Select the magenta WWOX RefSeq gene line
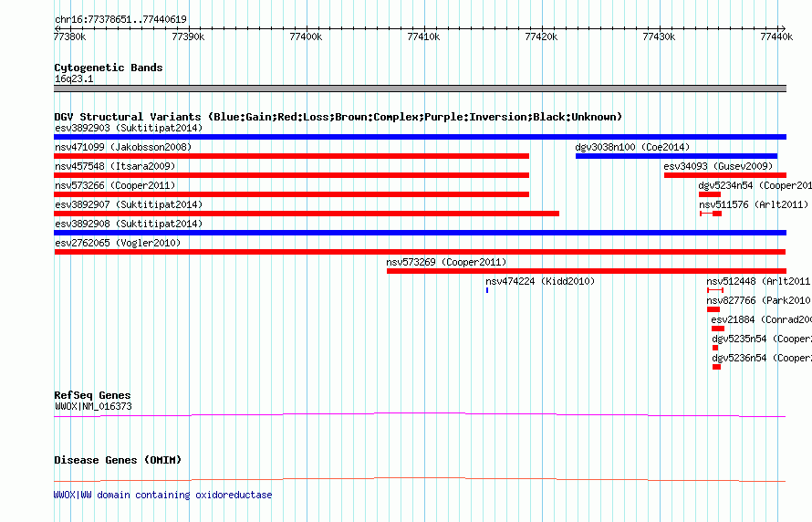 pyautogui.click(x=420, y=415)
